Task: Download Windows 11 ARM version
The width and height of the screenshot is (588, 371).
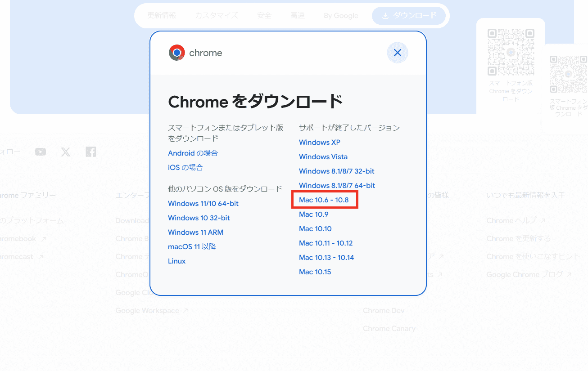Action: coord(195,232)
